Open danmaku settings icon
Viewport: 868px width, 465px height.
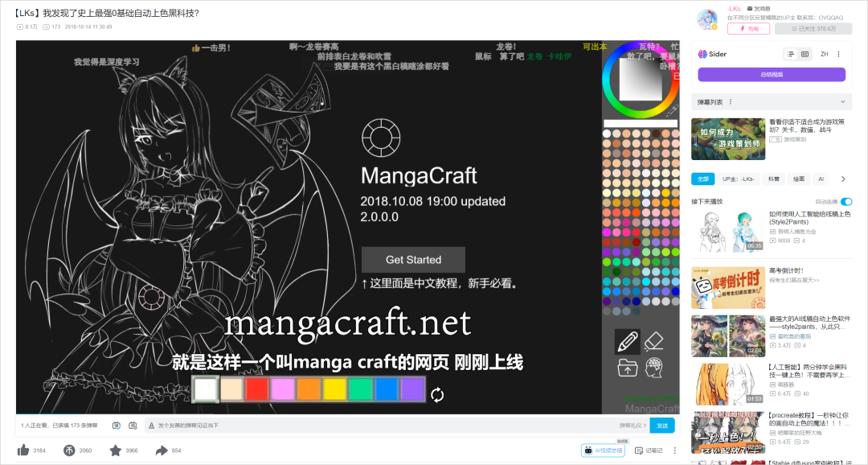[x=133, y=426]
